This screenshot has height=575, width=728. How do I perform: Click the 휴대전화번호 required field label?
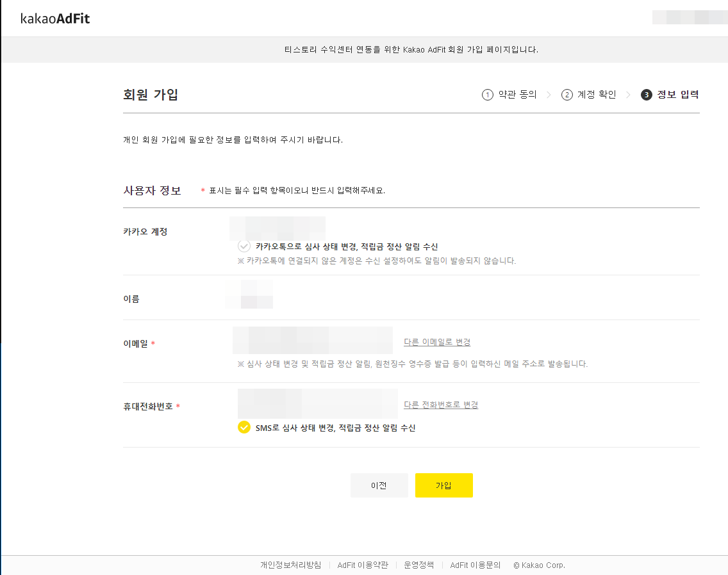pos(151,407)
